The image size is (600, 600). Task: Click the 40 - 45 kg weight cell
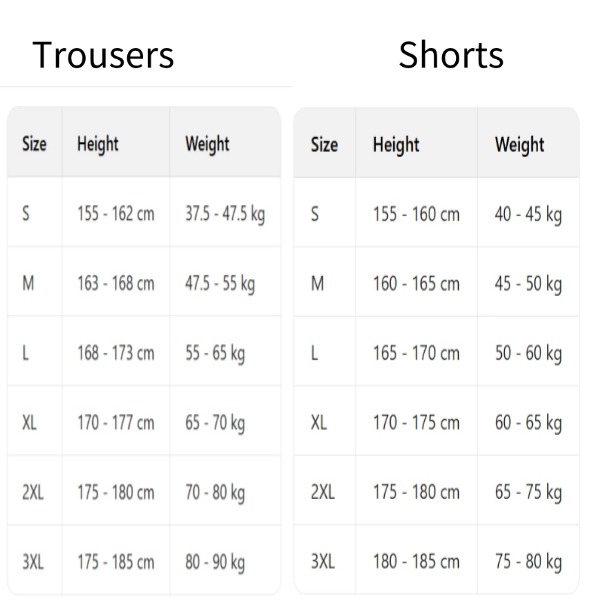528,214
